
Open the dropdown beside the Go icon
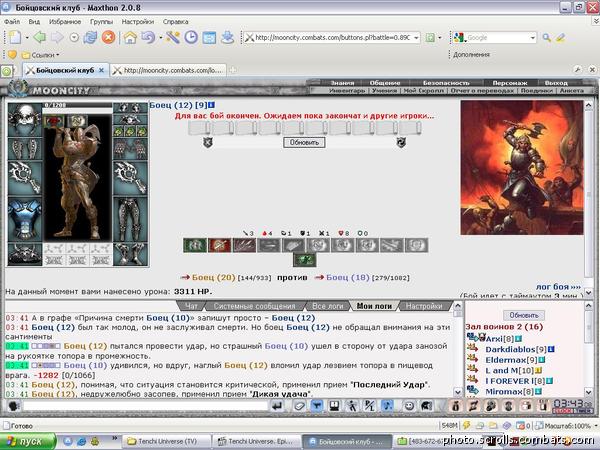440,38
